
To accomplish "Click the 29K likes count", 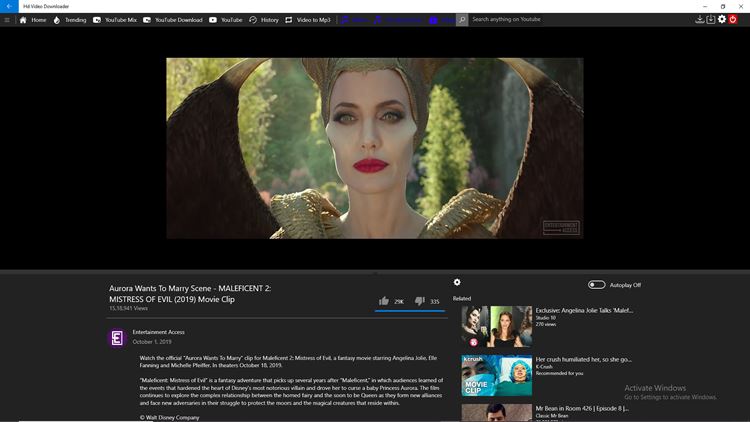I will pyautogui.click(x=399, y=302).
